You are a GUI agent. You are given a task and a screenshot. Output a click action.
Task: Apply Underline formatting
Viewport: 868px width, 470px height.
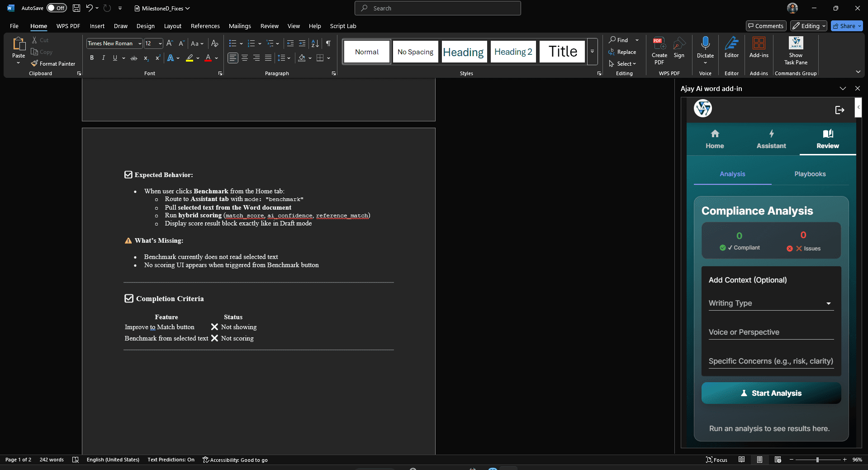[115, 58]
